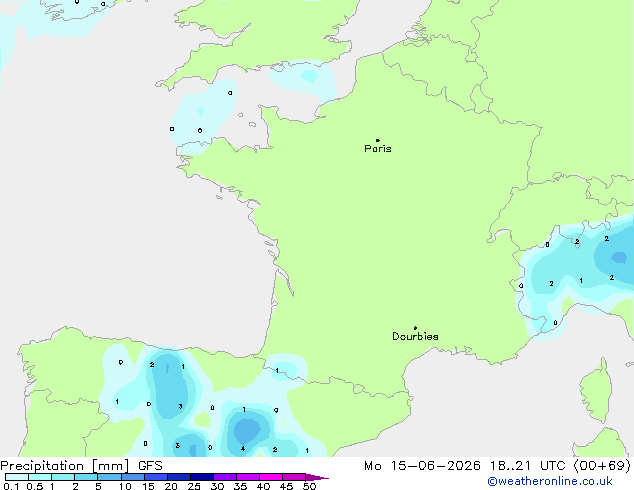Select the 10–15 mm legend swatch
The height and width of the screenshot is (490, 634).
tap(133, 477)
